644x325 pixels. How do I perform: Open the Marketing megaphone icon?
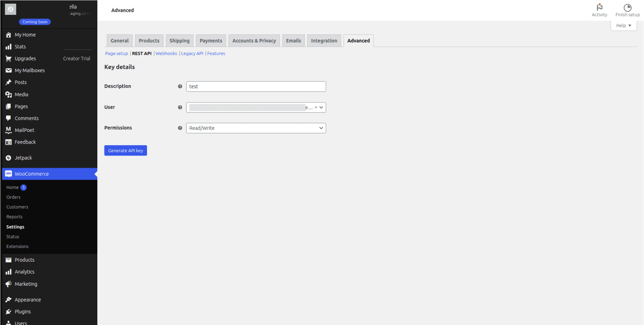(9, 284)
